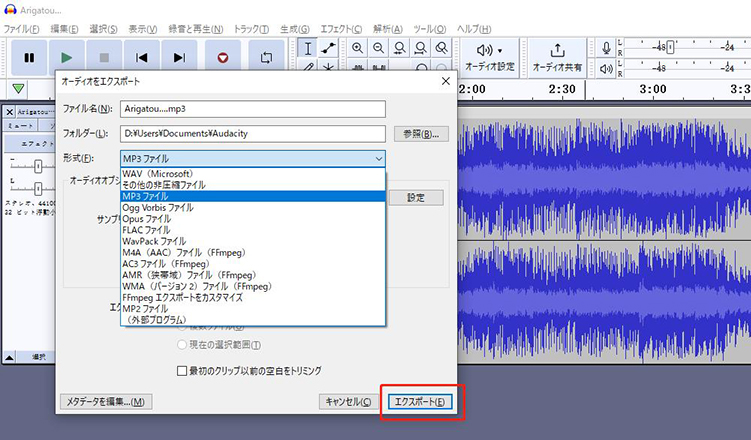
Task: Open the 表示 menu
Action: 142,29
